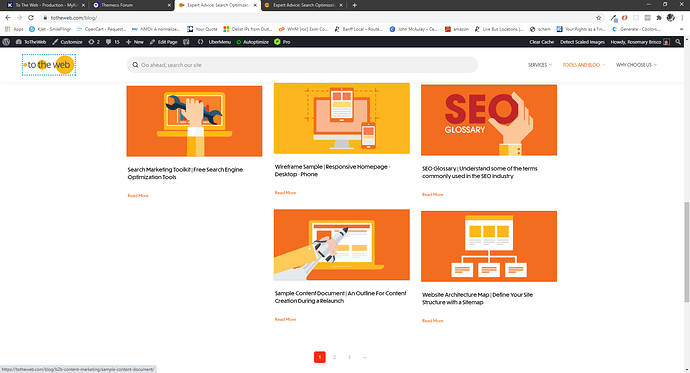690x373 pixels.
Task: Open the Live Bus Locations bookmark
Action: click(x=499, y=29)
